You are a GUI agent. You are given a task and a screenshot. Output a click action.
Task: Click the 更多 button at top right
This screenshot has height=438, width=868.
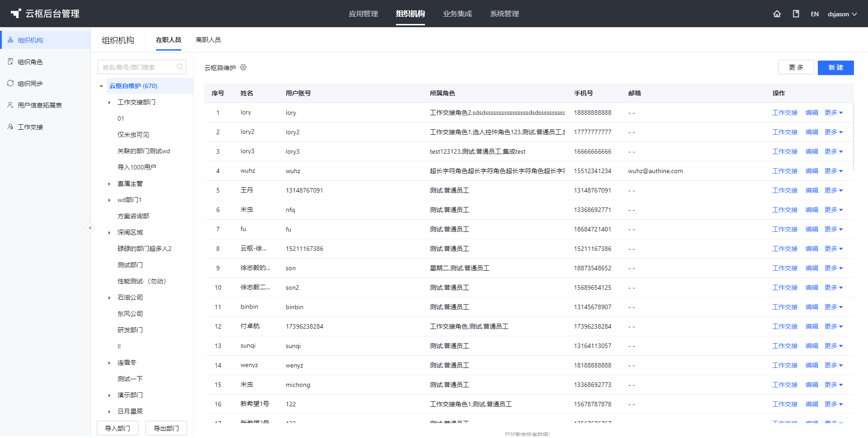[x=796, y=67]
